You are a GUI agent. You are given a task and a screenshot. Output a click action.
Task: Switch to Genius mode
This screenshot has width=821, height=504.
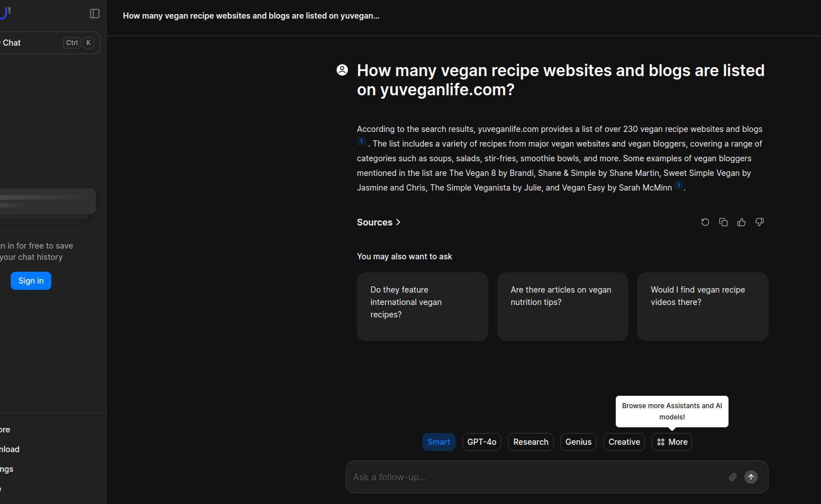(579, 442)
